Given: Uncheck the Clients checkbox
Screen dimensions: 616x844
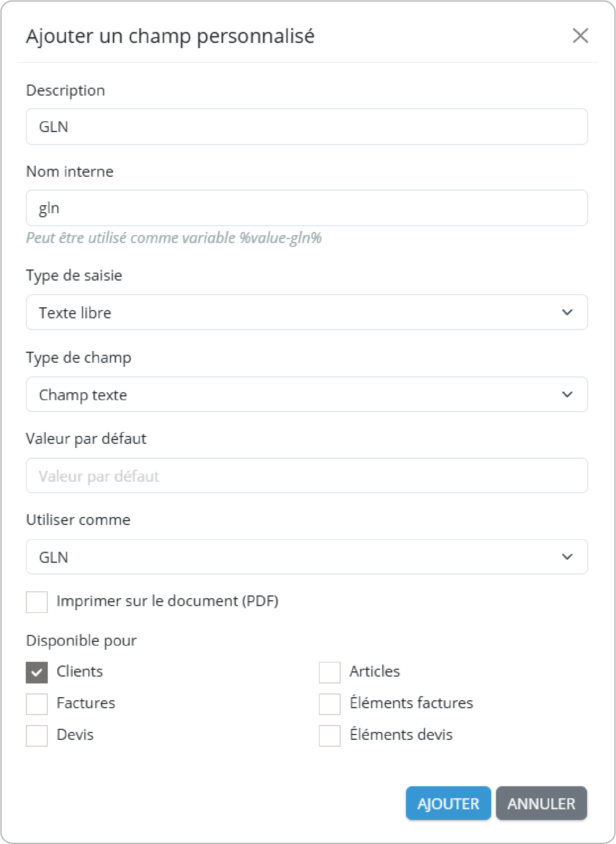Looking at the screenshot, I should [37, 672].
